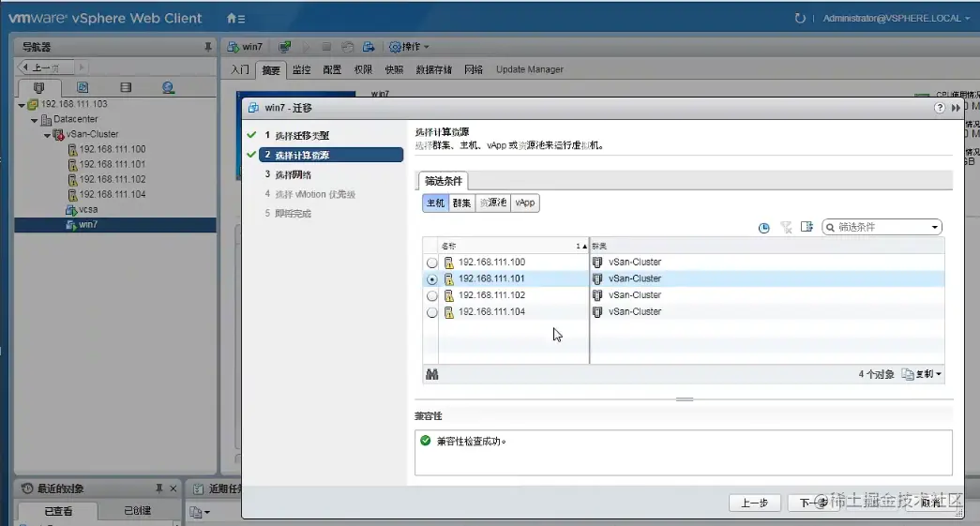The width and height of the screenshot is (980, 526).
Task: Switch to the 已查看 recent objects tab
Action: coord(58,510)
